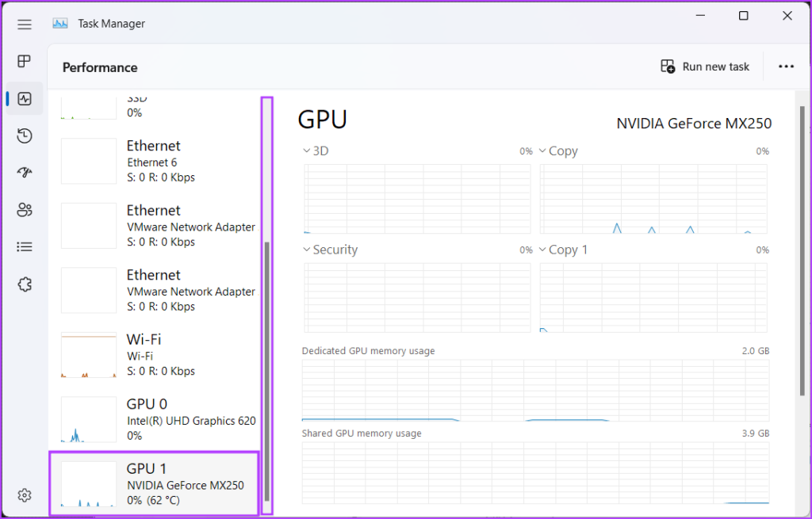Open the App history page
The image size is (812, 519).
coord(25,136)
